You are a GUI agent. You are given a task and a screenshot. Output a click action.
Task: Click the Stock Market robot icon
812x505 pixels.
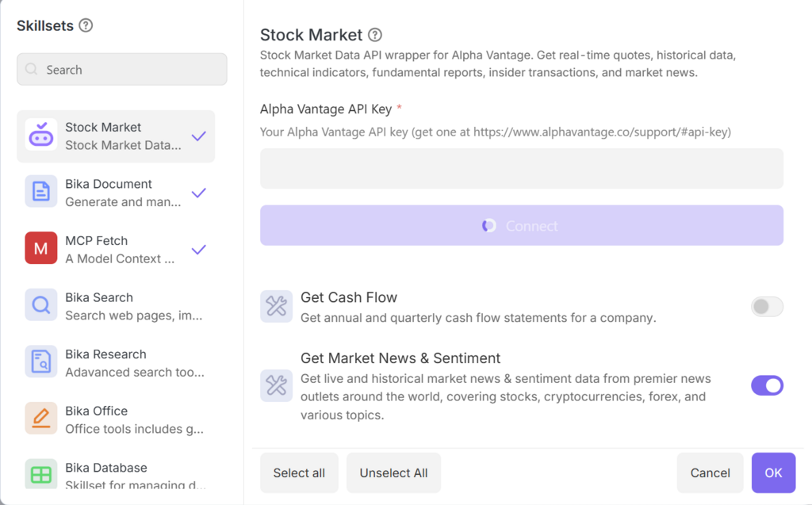[41, 136]
